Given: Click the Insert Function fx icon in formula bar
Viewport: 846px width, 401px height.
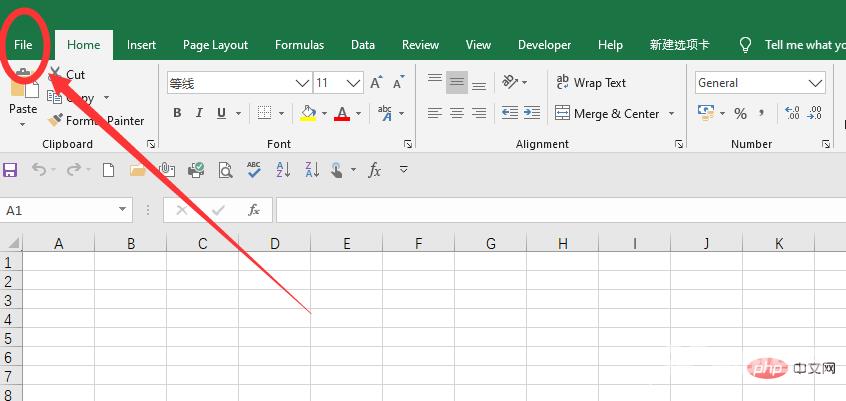Looking at the screenshot, I should [x=254, y=210].
